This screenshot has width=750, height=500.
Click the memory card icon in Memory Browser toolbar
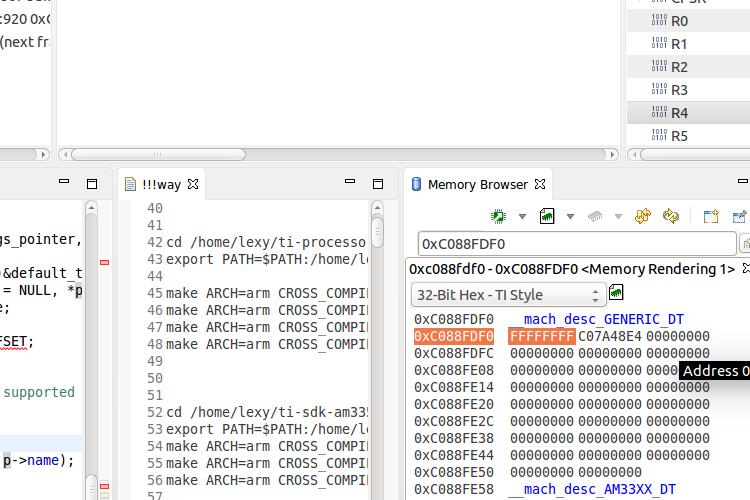(x=547, y=216)
